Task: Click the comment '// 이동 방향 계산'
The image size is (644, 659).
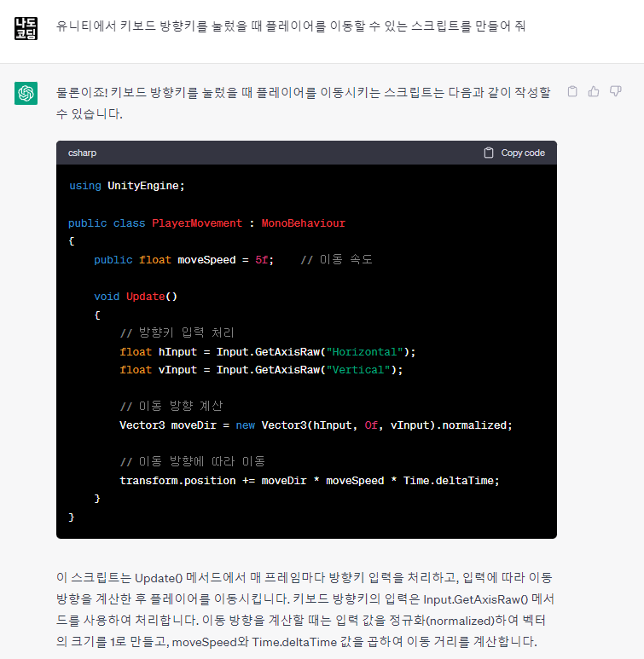Action: (x=171, y=406)
